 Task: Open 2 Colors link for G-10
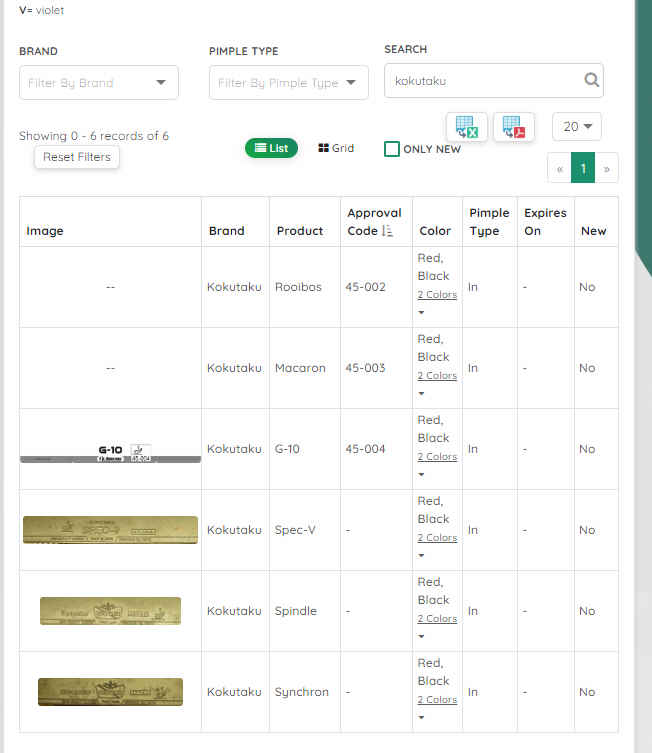tap(437, 456)
